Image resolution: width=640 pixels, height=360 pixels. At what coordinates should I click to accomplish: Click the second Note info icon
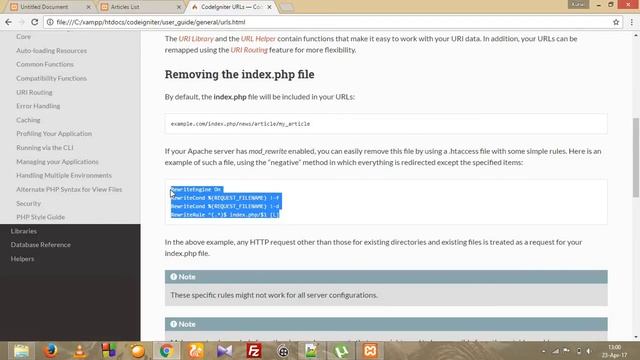pos(173,324)
